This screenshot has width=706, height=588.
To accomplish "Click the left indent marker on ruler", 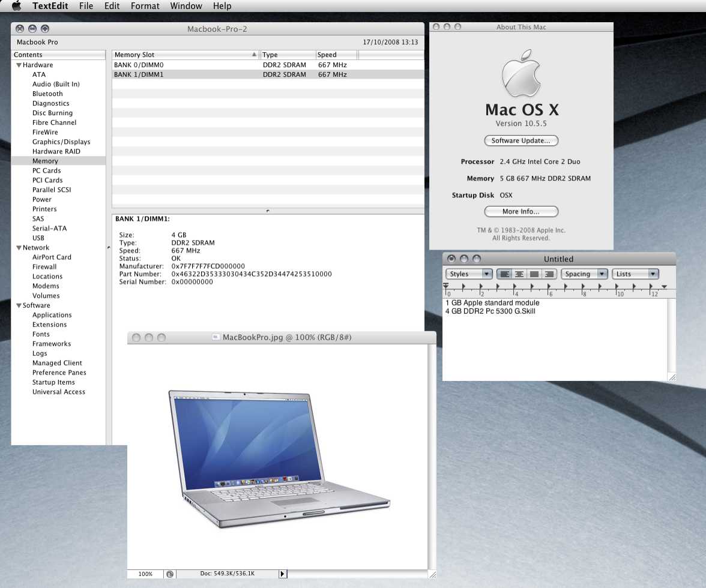I will coord(445,286).
